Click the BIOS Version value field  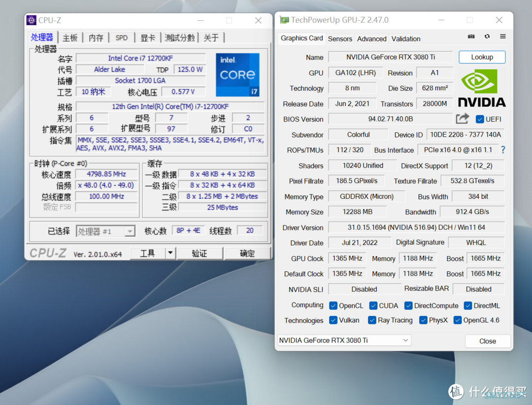click(x=390, y=119)
